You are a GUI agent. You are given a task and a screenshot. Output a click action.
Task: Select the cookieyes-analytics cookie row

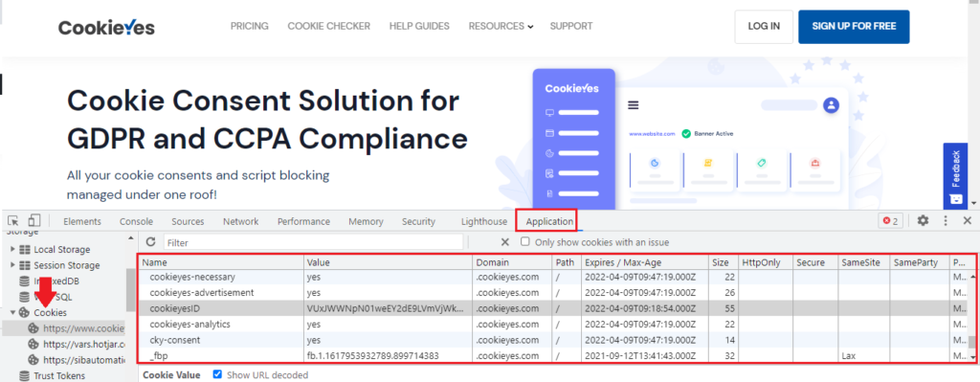(x=553, y=324)
